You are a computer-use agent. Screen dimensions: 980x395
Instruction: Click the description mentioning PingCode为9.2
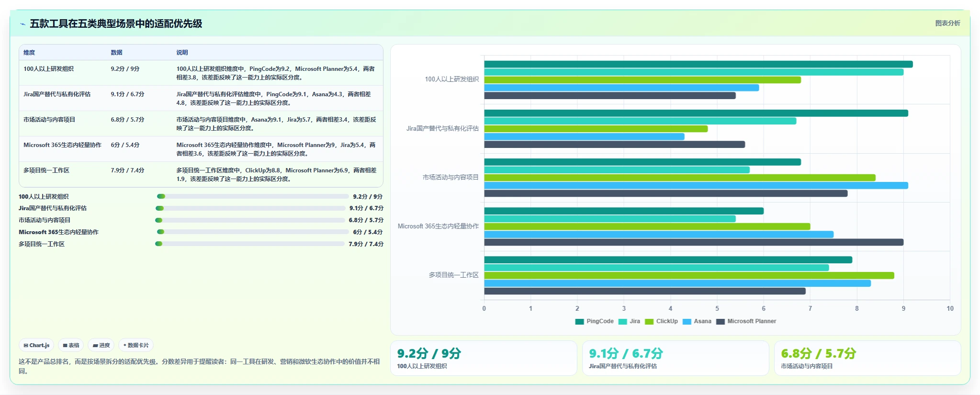pyautogui.click(x=276, y=73)
